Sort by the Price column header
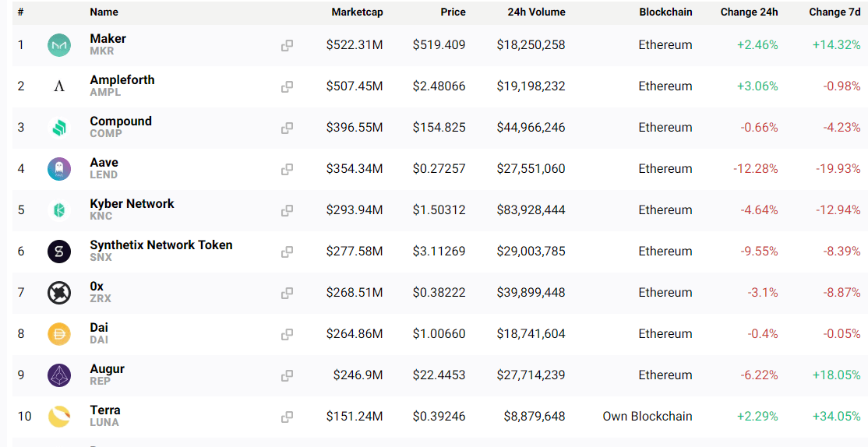 coord(453,12)
